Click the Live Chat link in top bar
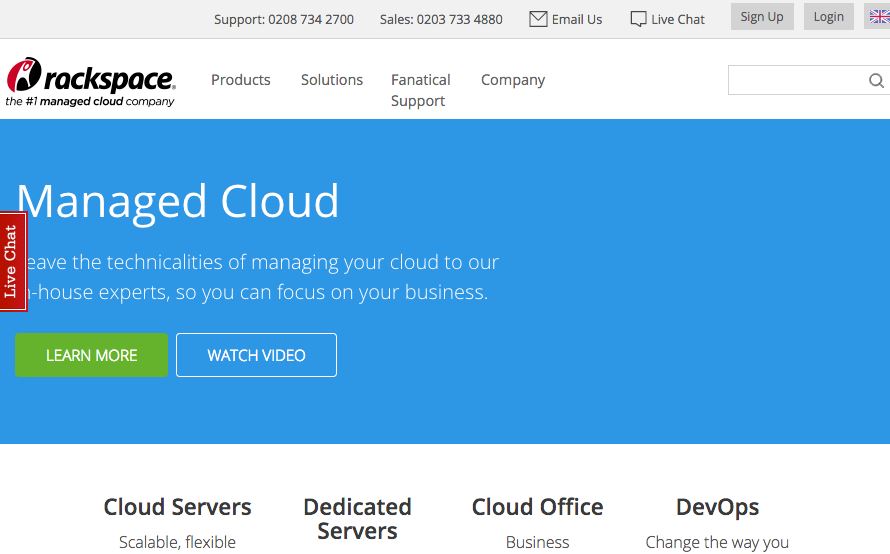The height and width of the screenshot is (554, 890). click(x=678, y=19)
